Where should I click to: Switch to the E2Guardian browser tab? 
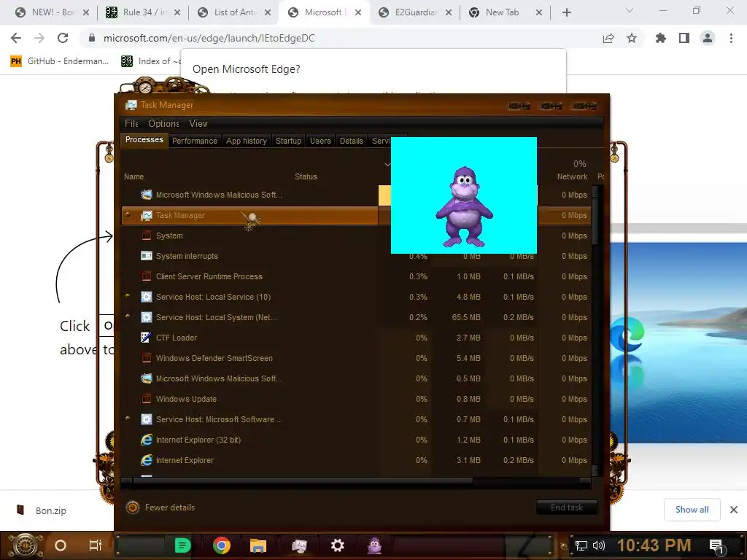pyautogui.click(x=415, y=12)
